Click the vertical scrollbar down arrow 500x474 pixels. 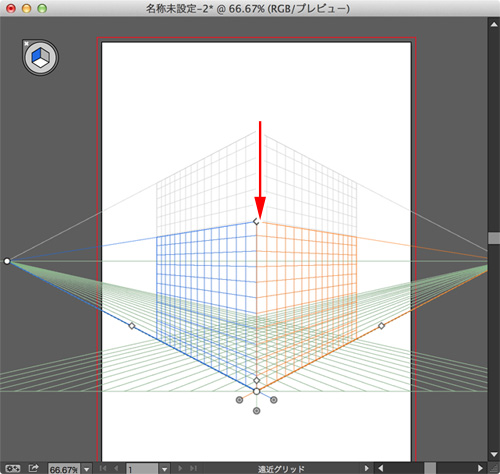494,455
